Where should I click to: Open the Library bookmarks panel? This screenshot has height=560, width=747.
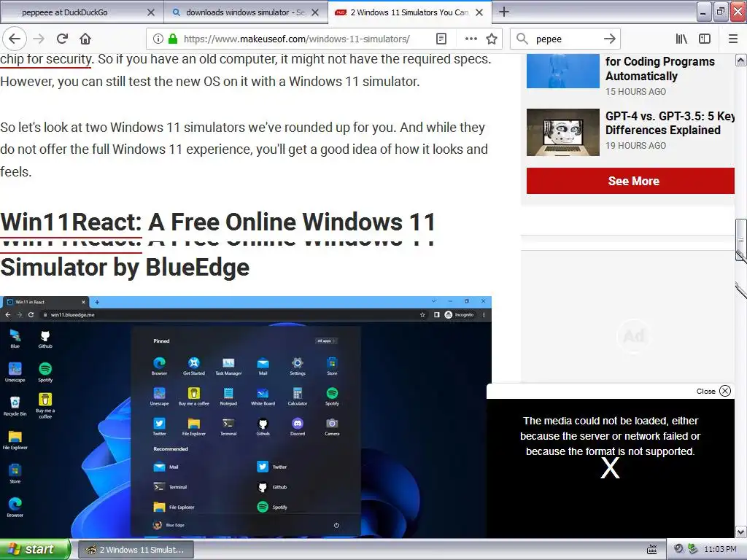[681, 39]
